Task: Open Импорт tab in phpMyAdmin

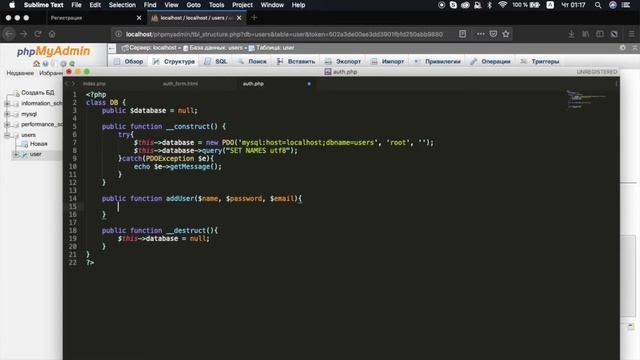Action: click(x=388, y=62)
